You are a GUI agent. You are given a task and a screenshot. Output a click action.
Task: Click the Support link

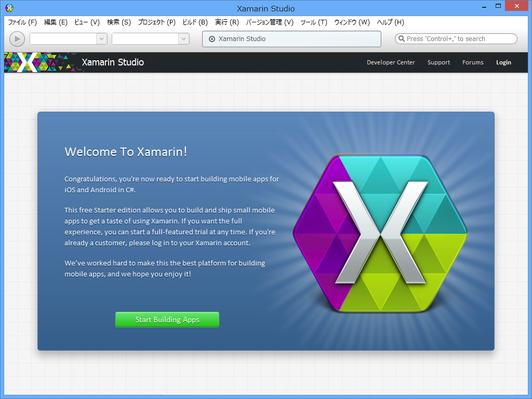438,62
